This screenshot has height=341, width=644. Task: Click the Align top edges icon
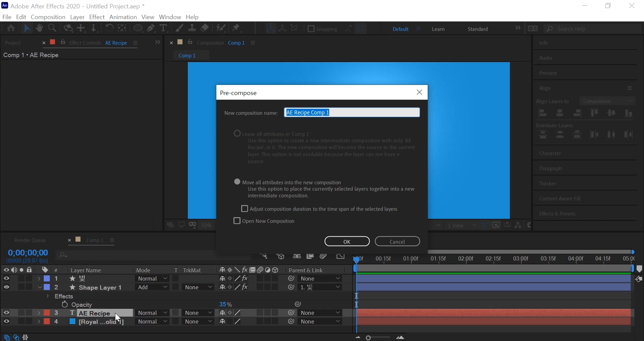[x=595, y=113]
